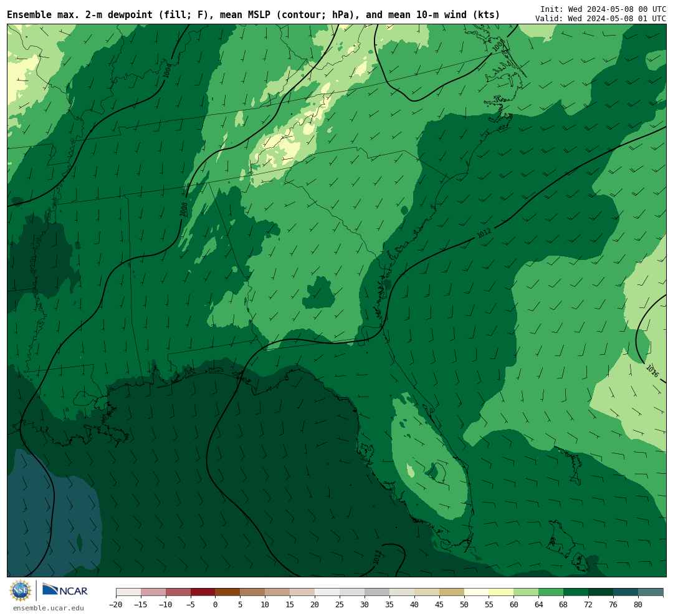Pick the -15 to -10 rose colorbar swatch
Screen dimensions: 673x616
[153, 592]
